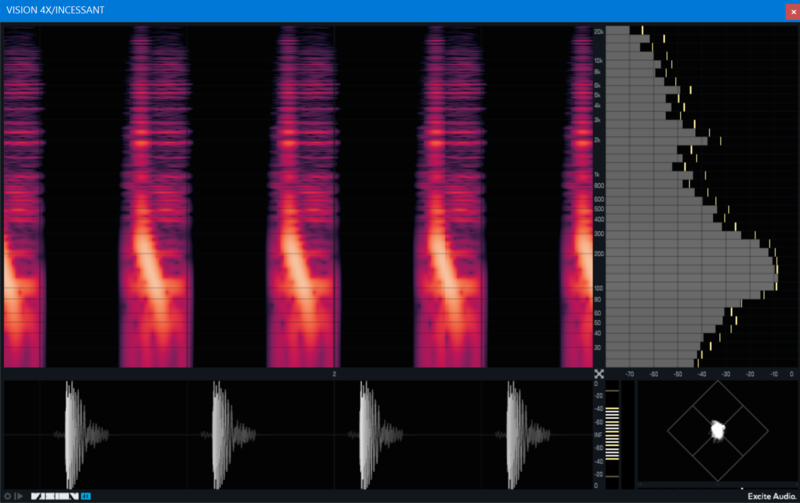Click the 'INF' label on the level meter
The image size is (800, 503).
click(598, 435)
